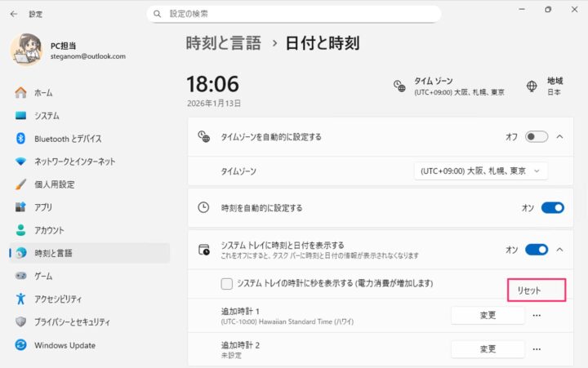This screenshot has width=588, height=368.
Task: Click the search magnifier icon
Action: [x=156, y=14]
